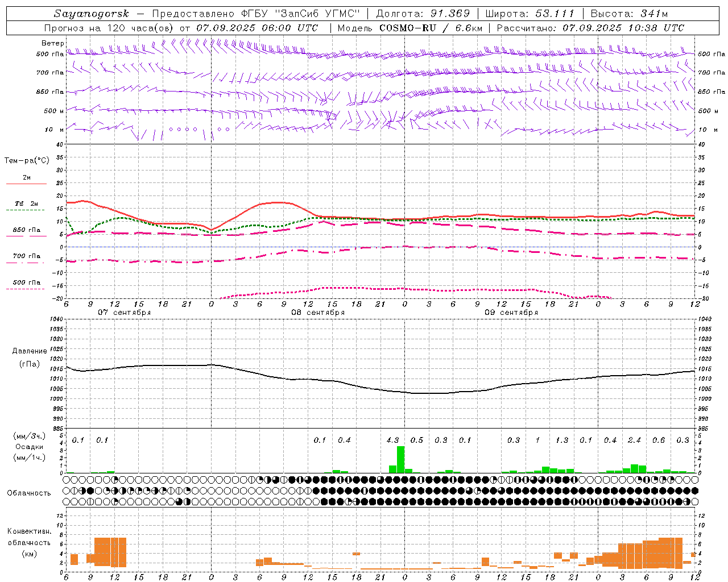Click the 'Долгота: 91.369' longitude value
This screenshot has width=728, height=582.
[x=423, y=14]
